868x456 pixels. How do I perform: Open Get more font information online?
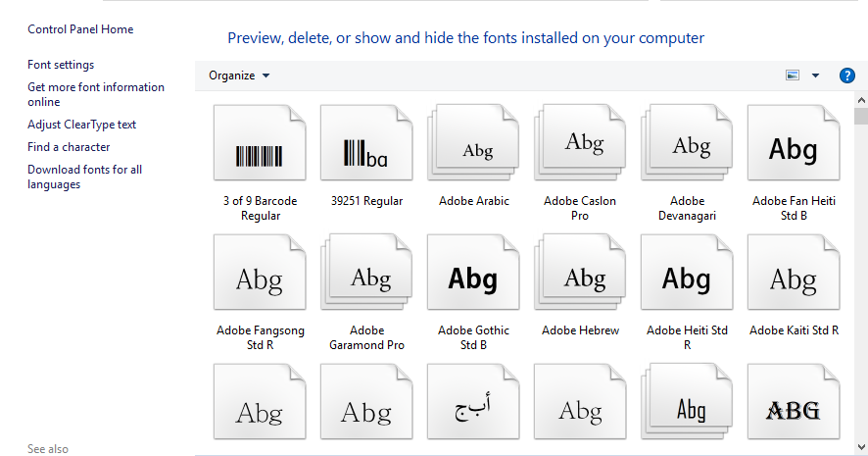pos(96,95)
